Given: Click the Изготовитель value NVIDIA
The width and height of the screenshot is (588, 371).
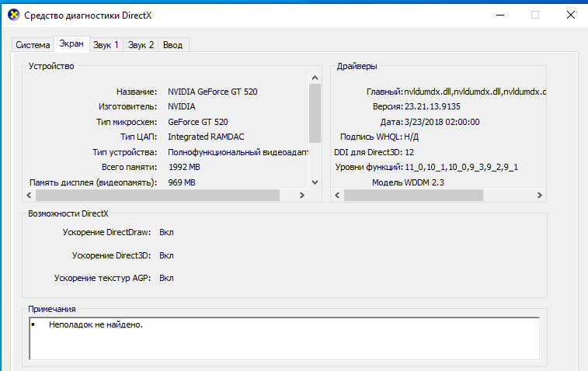Looking at the screenshot, I should pyautogui.click(x=182, y=107).
